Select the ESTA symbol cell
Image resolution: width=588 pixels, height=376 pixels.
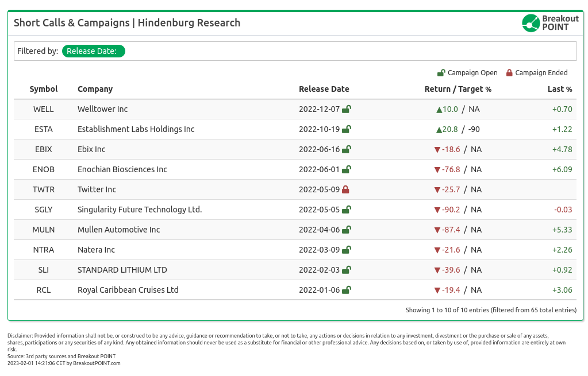pos(44,130)
